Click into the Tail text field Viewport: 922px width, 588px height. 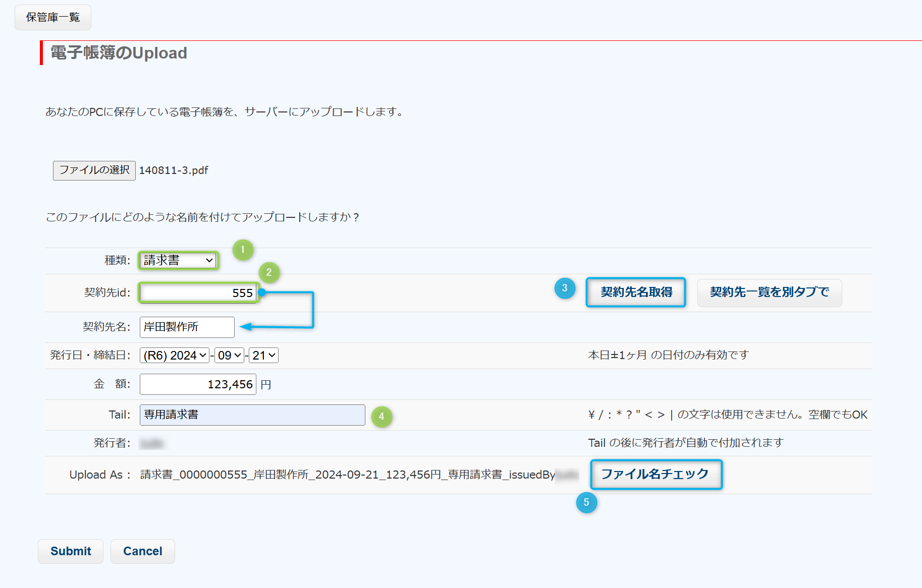point(252,415)
